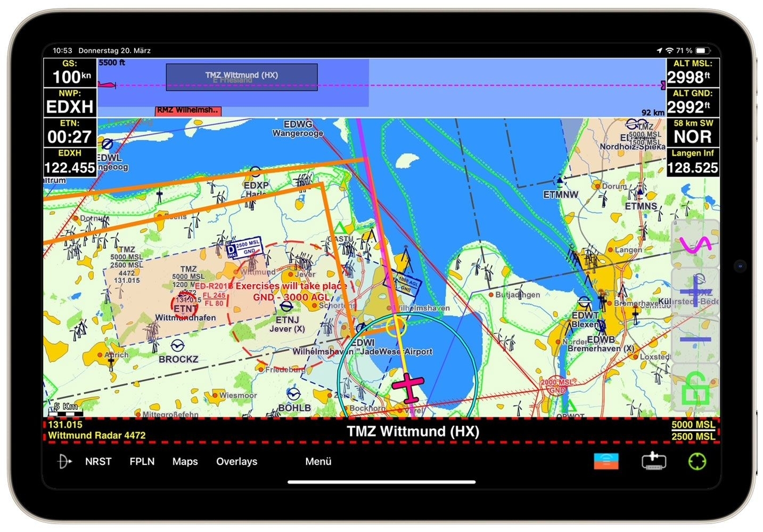Tap the Langen Inf 128.525 frequency field

pyautogui.click(x=692, y=162)
